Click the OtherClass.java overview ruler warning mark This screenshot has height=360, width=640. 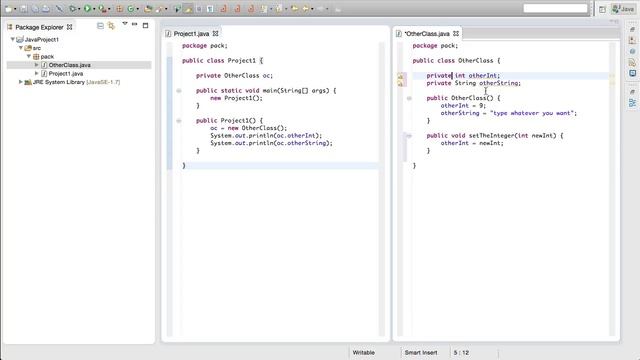click(x=612, y=76)
